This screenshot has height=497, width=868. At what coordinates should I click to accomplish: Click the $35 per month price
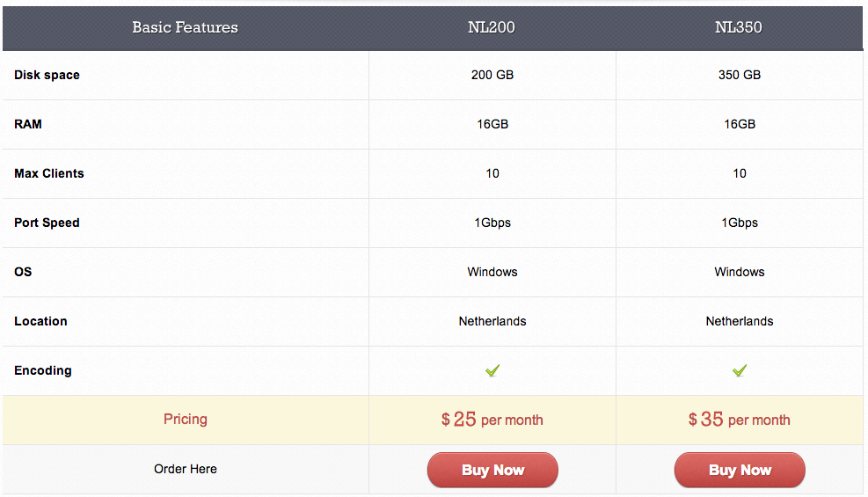(740, 420)
